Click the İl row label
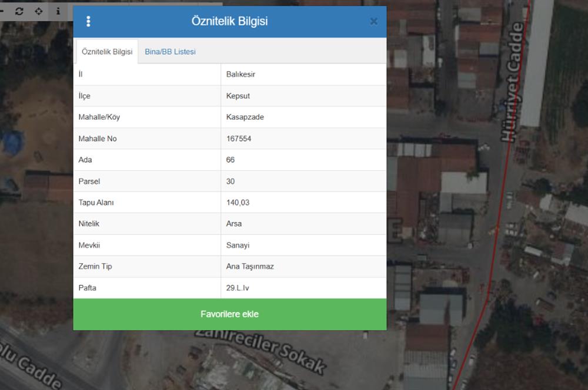 pyautogui.click(x=80, y=74)
